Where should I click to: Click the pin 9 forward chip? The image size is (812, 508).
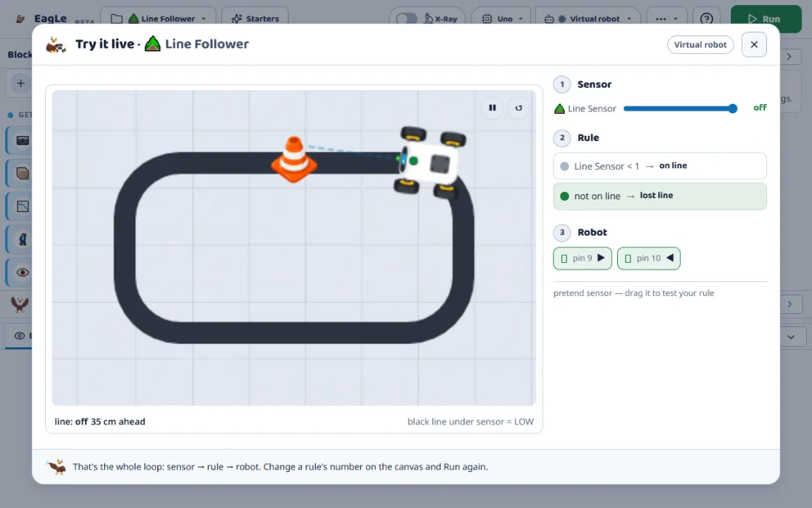pyautogui.click(x=582, y=258)
